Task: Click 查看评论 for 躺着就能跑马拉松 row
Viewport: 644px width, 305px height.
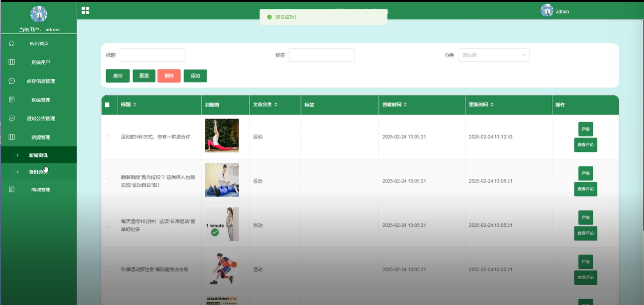Action: pos(585,189)
